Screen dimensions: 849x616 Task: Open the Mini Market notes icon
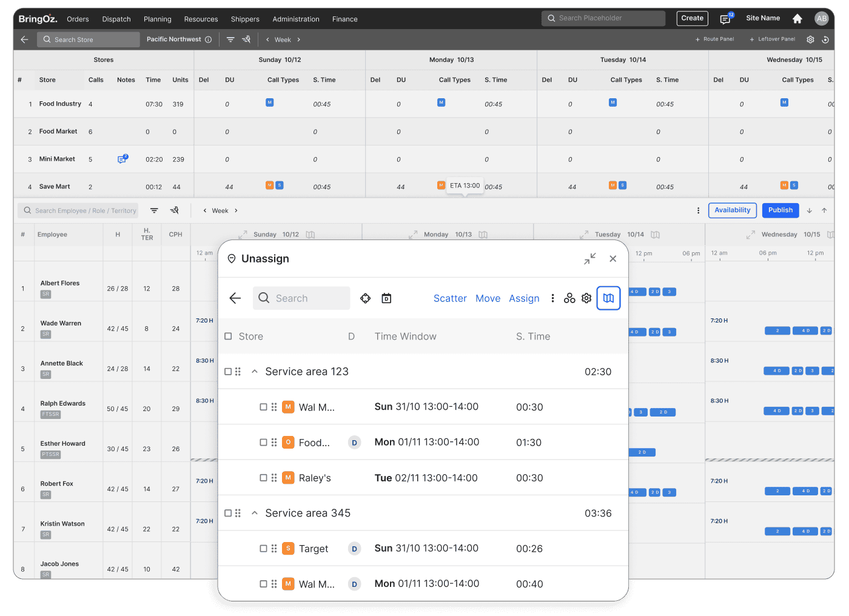(x=122, y=159)
